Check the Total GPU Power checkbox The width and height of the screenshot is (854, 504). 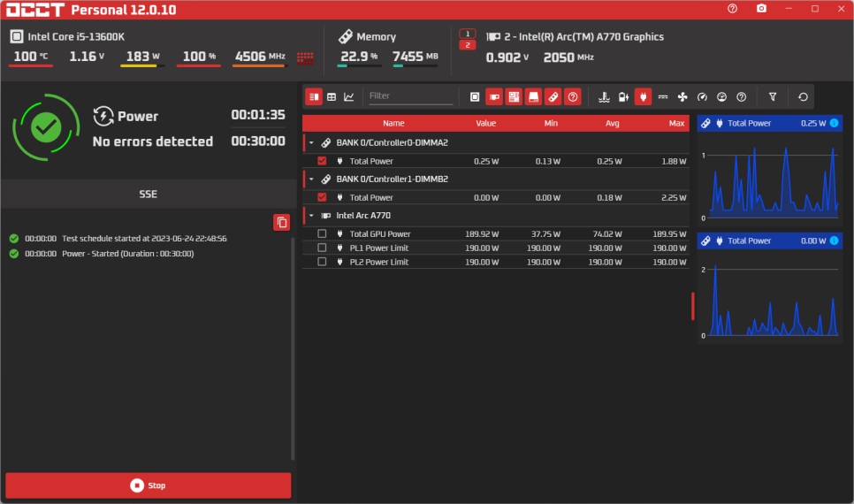point(322,233)
